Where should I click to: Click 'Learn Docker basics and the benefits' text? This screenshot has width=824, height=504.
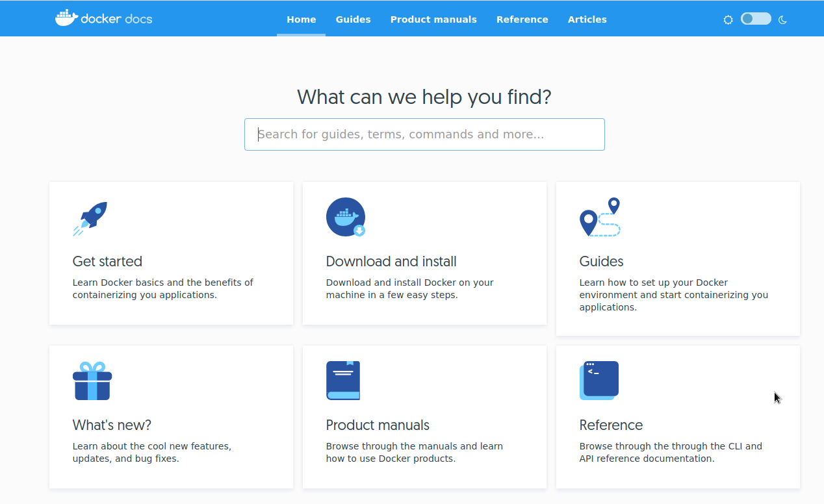point(163,283)
